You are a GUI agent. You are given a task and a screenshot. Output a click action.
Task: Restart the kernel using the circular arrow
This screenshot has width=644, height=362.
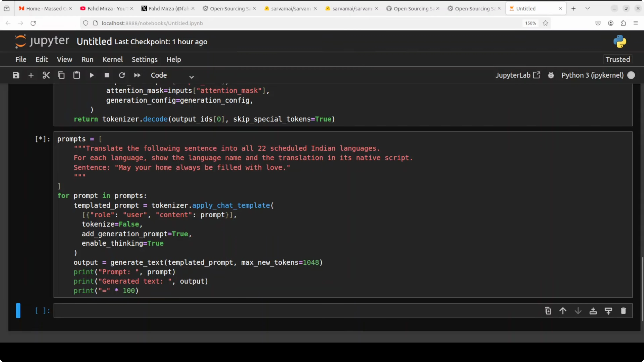pos(122,75)
